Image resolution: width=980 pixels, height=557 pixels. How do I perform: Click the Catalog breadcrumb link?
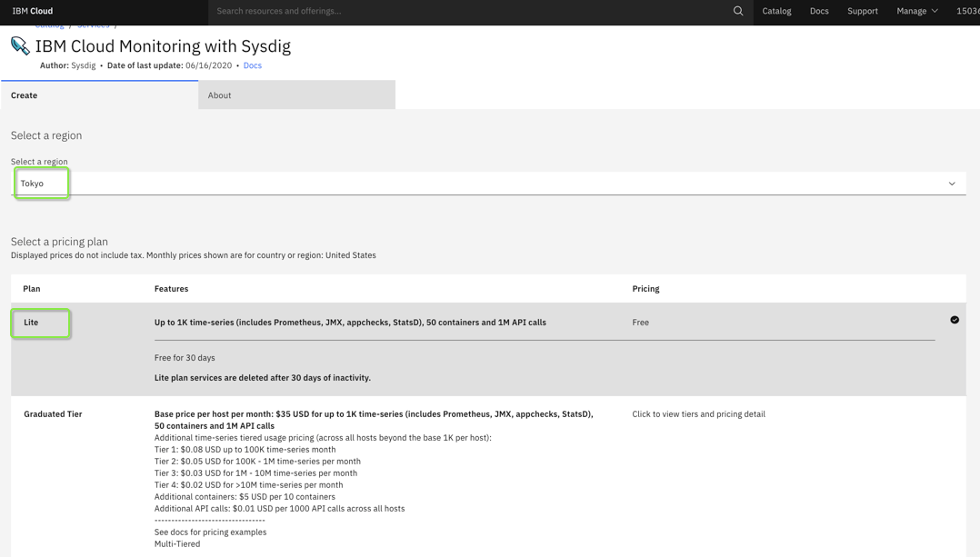coord(49,25)
